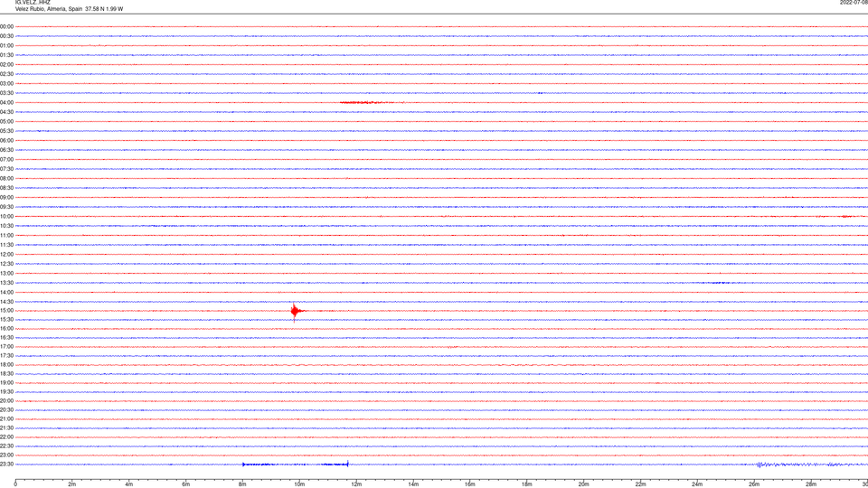The width and height of the screenshot is (868, 488).
Task: Select the 04:00 time label
Action: (6, 102)
